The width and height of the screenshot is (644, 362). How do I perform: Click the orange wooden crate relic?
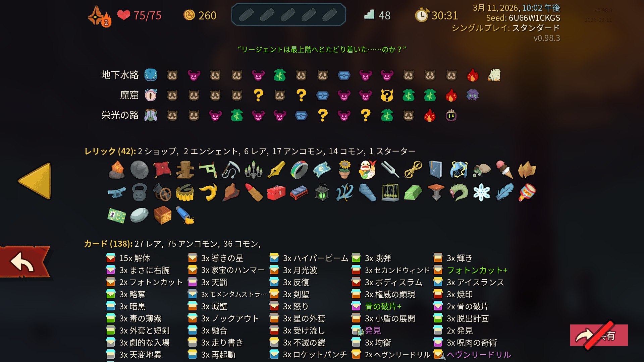pyautogui.click(x=162, y=215)
